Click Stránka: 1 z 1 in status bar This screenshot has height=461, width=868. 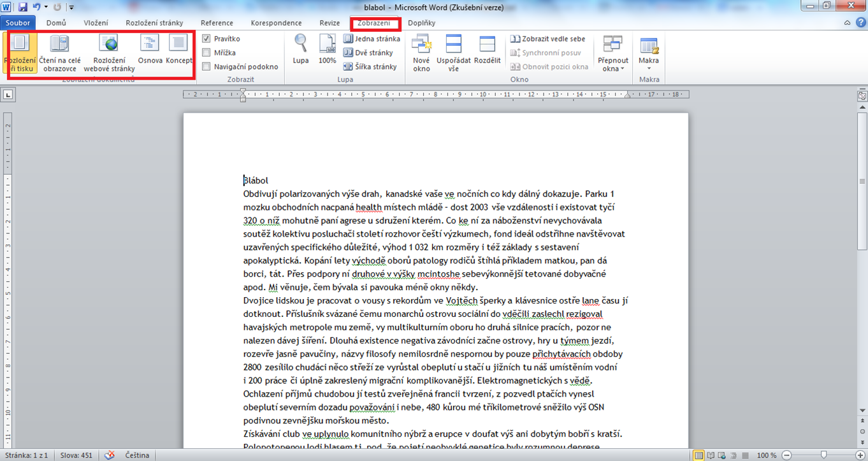27,455
